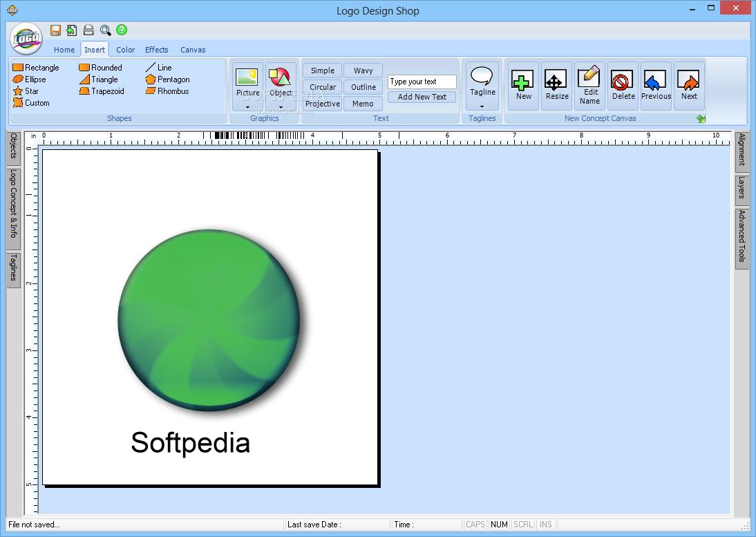
Task: Click green arrow at New Concept Canvas corner
Action: pyautogui.click(x=701, y=119)
